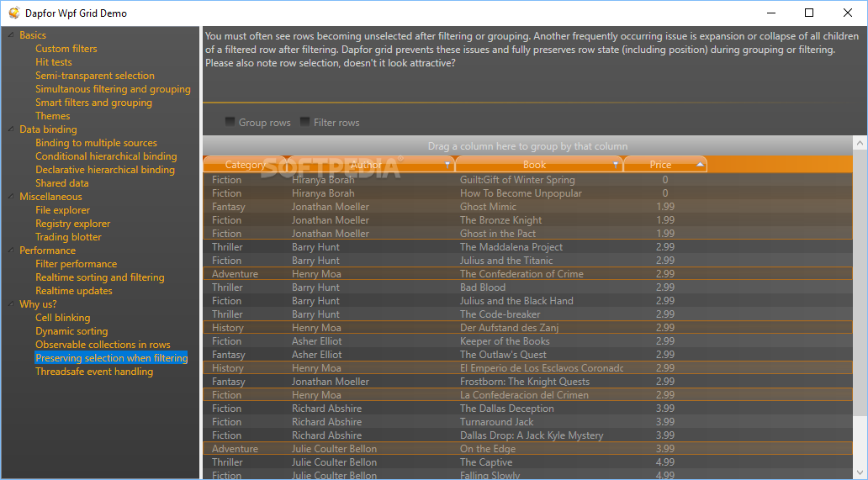This screenshot has width=868, height=480.
Task: Open the File explorer demo
Action: pos(62,210)
